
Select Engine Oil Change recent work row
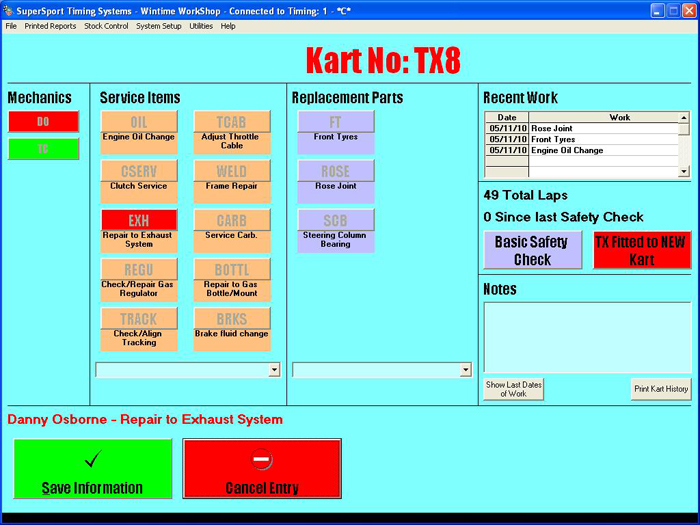(582, 150)
